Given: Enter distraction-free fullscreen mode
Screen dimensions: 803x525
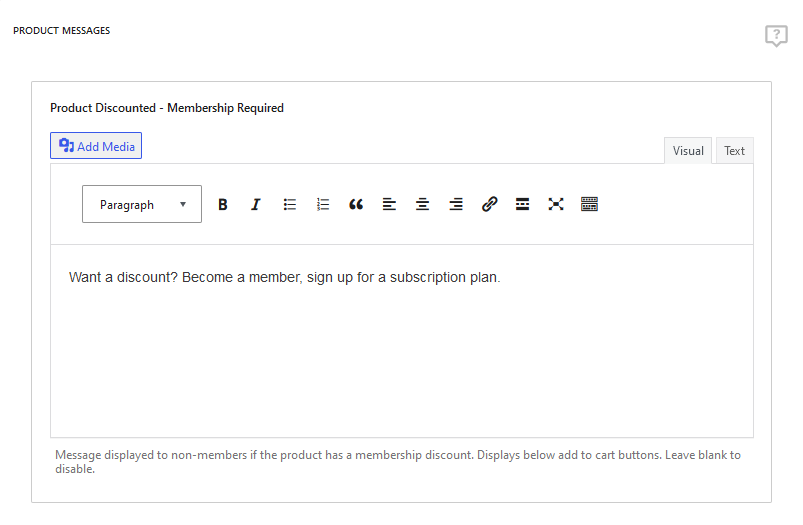Looking at the screenshot, I should (556, 204).
